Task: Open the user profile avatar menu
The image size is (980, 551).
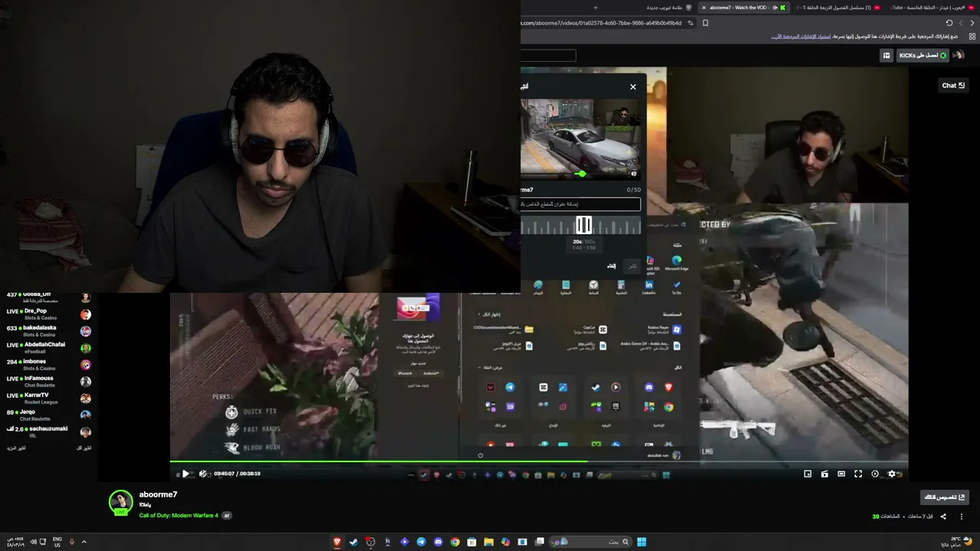Action: click(x=959, y=55)
